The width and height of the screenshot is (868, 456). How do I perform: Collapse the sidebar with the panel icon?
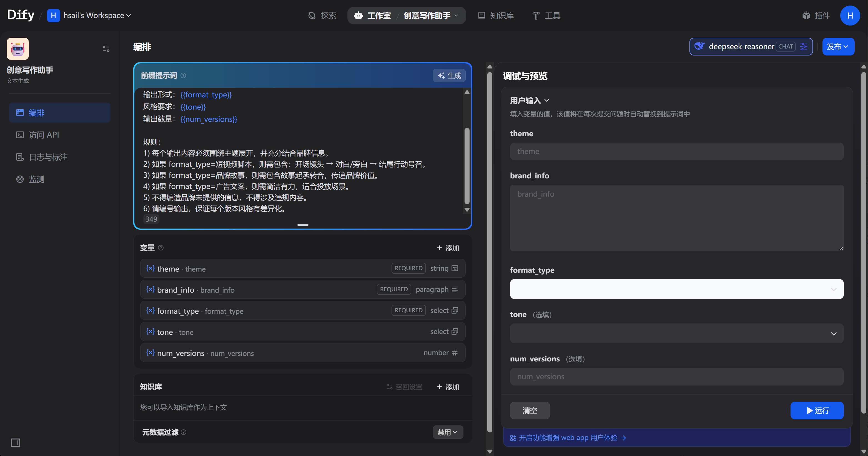(x=16, y=442)
